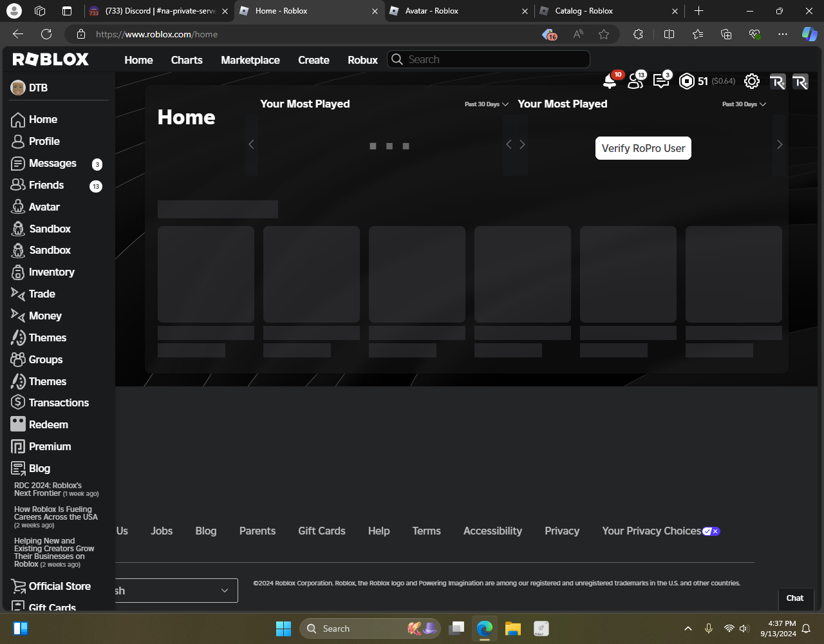Open the Jobs footer link

click(x=162, y=531)
